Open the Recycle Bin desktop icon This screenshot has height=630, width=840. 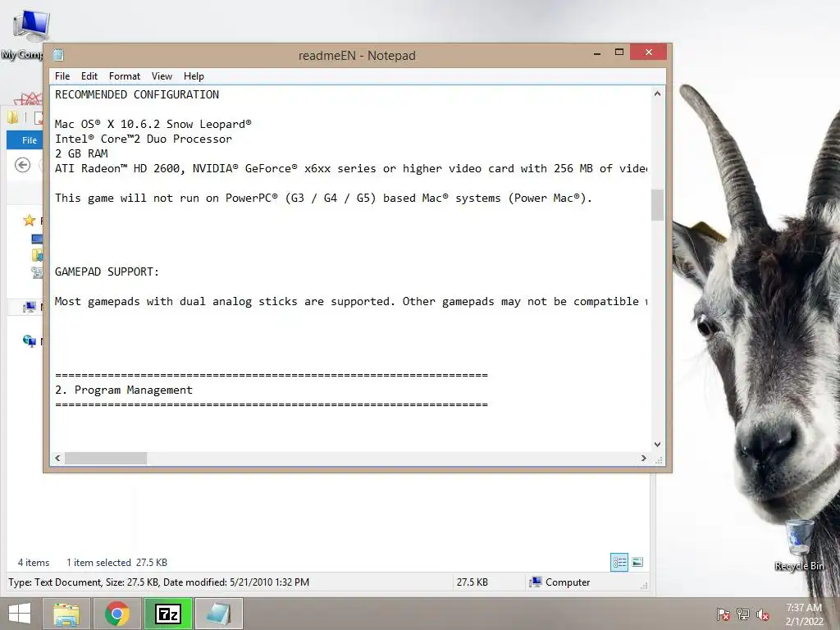pos(799,545)
